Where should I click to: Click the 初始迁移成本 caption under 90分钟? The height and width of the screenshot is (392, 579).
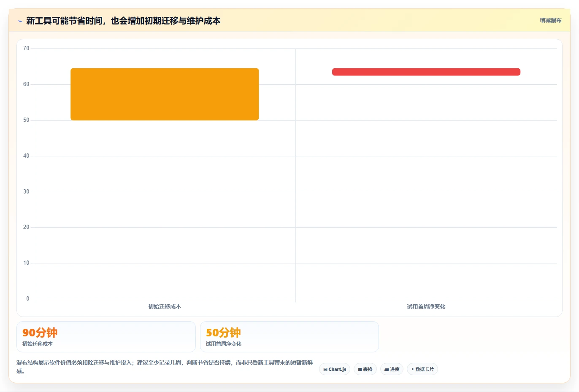pos(38,344)
